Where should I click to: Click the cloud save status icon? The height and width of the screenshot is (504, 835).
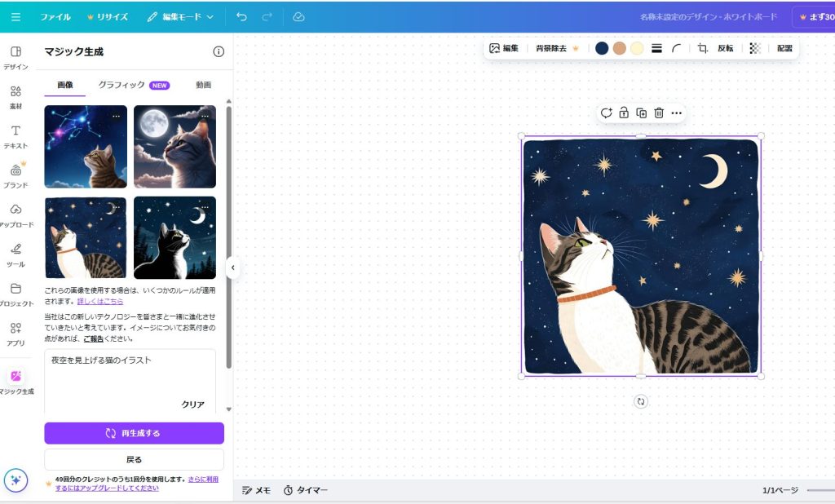tap(298, 16)
